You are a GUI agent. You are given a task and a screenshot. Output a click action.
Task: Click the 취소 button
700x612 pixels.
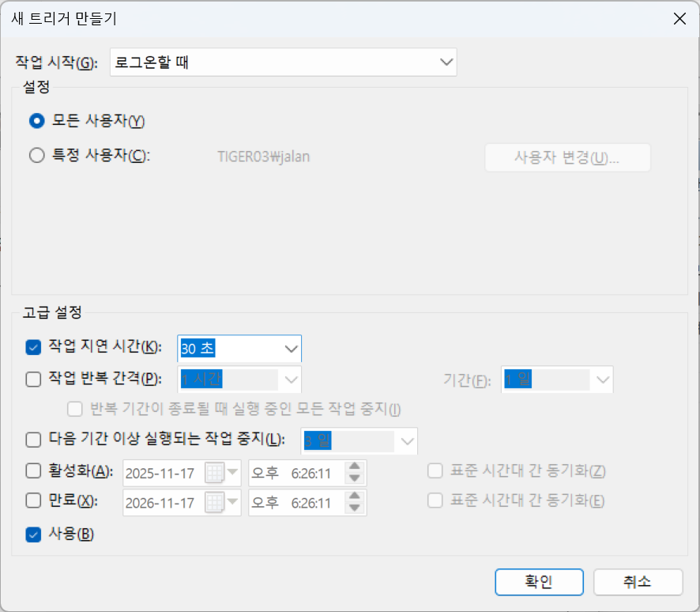(x=638, y=582)
